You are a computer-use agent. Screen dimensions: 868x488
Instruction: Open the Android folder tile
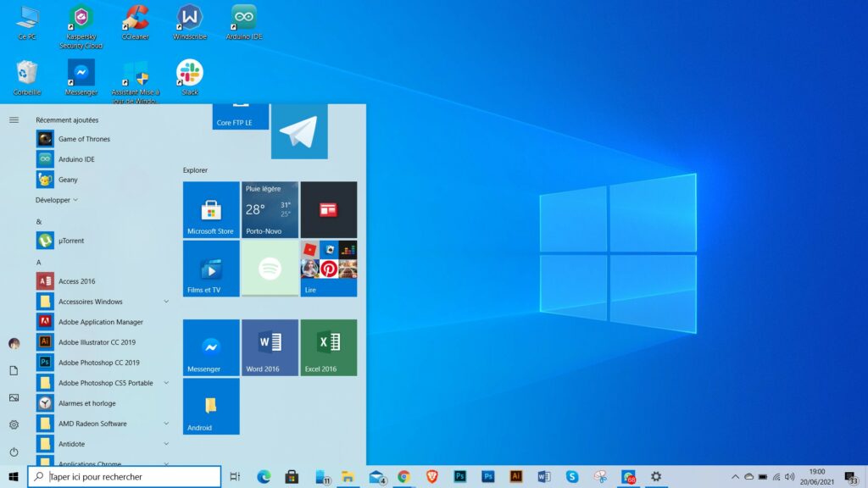tap(211, 406)
